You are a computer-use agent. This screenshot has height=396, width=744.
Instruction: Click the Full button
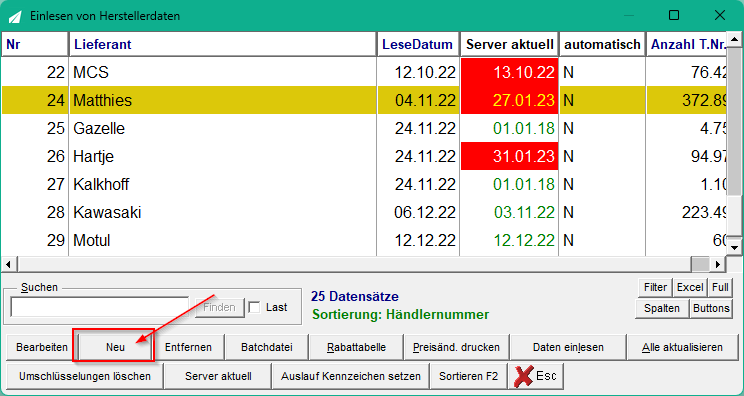720,287
